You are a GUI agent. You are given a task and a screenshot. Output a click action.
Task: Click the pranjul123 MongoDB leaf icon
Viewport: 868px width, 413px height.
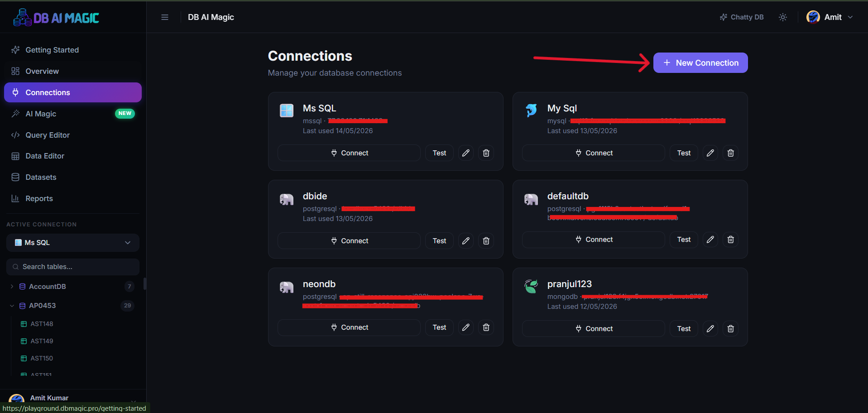(531, 286)
